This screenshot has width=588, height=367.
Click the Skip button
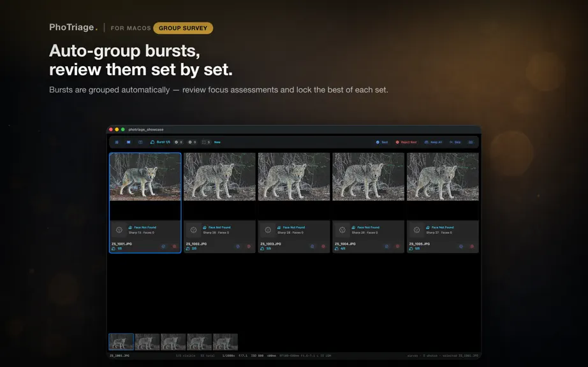[455, 142]
